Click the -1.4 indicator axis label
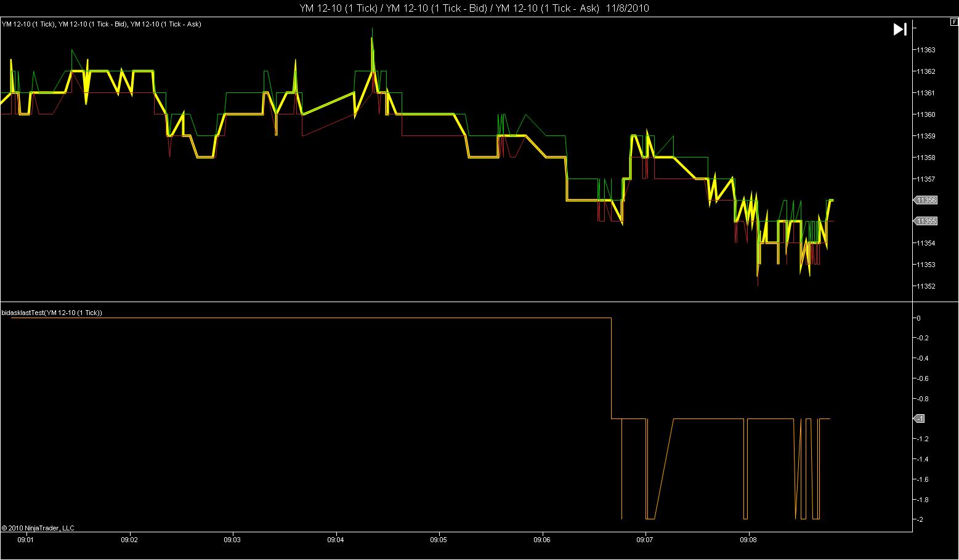The height and width of the screenshot is (560, 959). click(x=922, y=459)
